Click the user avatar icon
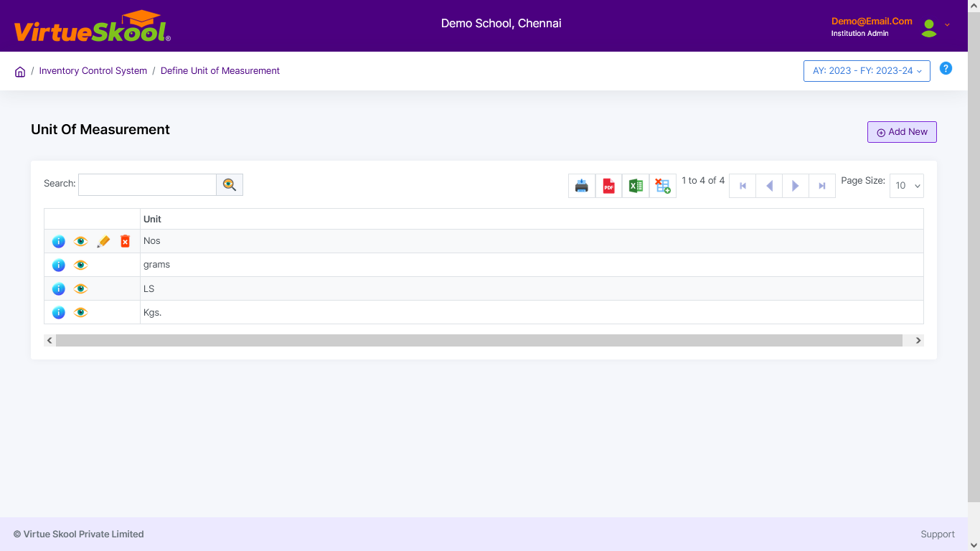The image size is (980, 551). click(929, 28)
